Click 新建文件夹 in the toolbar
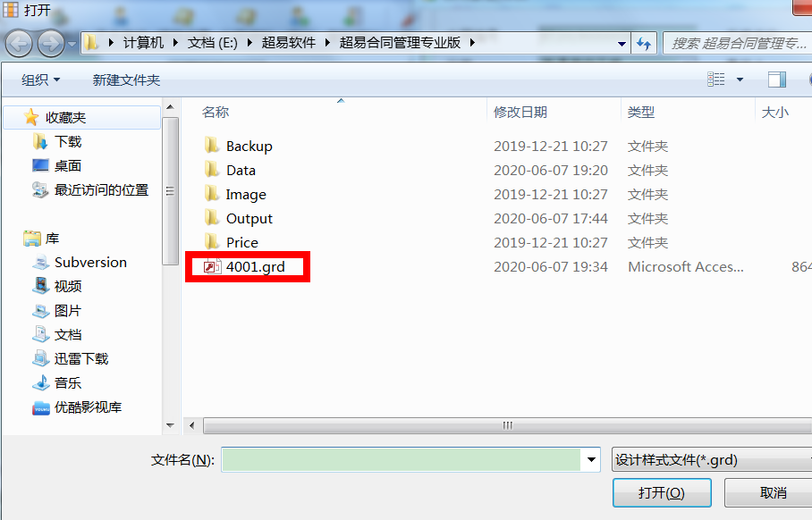This screenshot has width=812, height=520. pyautogui.click(x=126, y=80)
